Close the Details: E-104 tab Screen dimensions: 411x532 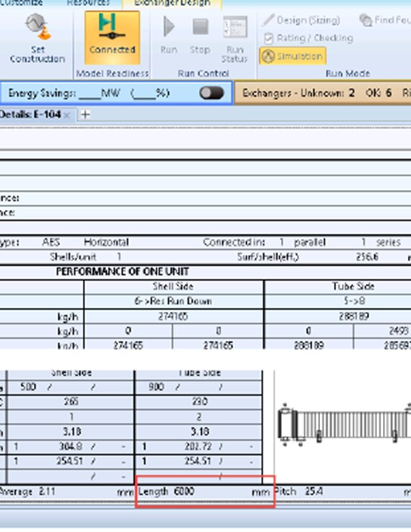point(67,115)
